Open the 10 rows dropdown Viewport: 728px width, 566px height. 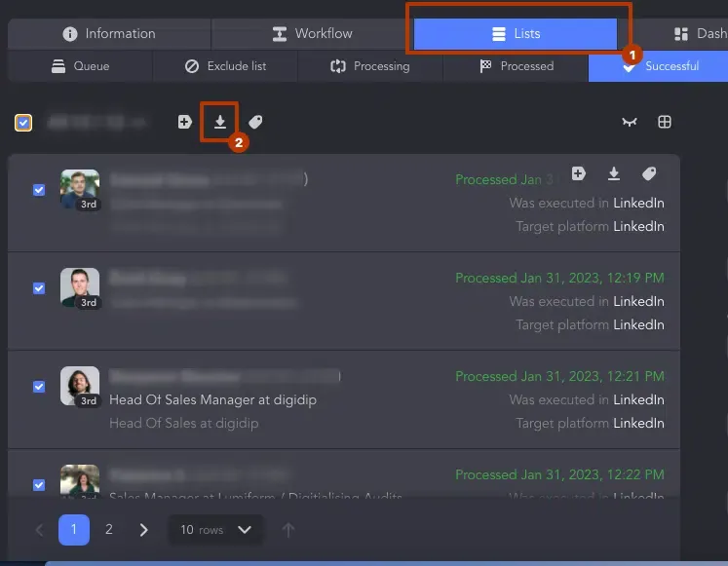coord(215,530)
